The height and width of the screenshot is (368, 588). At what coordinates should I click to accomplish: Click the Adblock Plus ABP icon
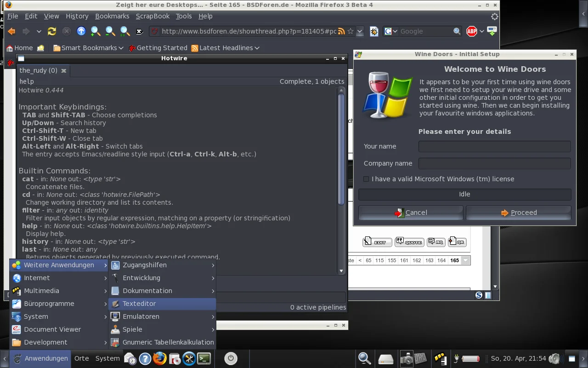[x=471, y=31]
